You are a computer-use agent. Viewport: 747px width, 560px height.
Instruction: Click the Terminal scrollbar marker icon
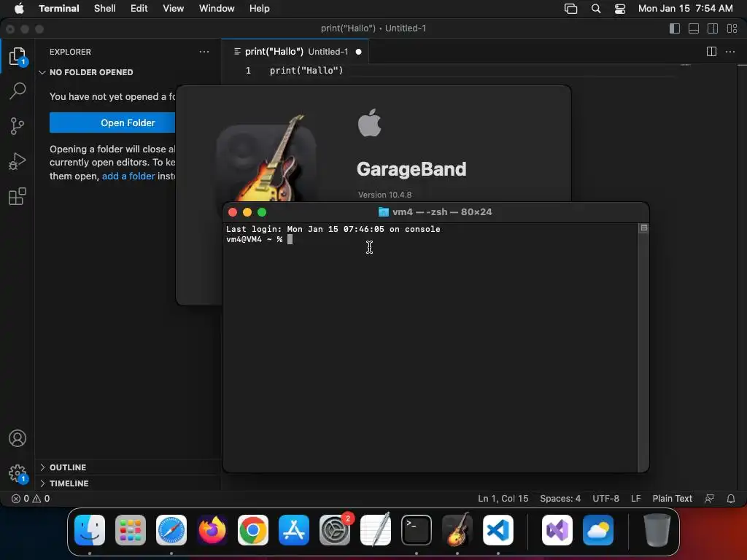coord(643,228)
